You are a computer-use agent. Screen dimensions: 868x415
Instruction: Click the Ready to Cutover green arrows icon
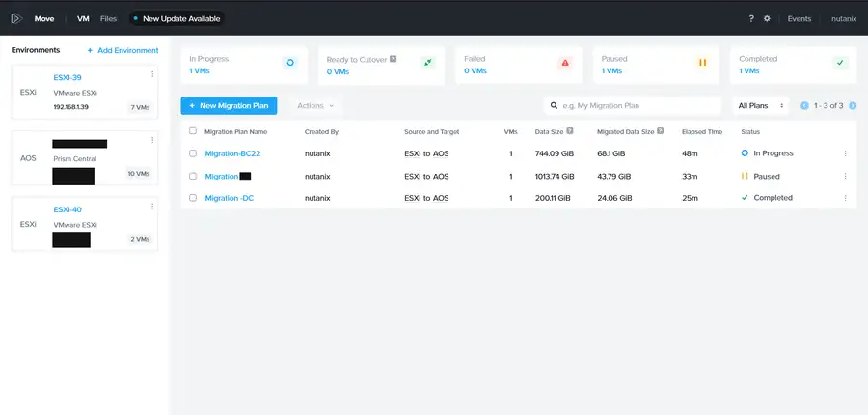427,63
